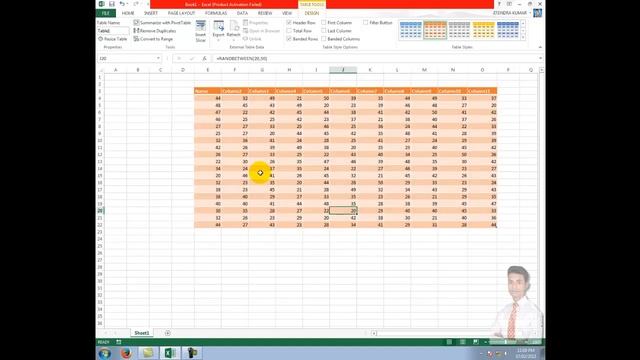Add a new sheet with plus icon
640x360 pixels.
click(167, 333)
